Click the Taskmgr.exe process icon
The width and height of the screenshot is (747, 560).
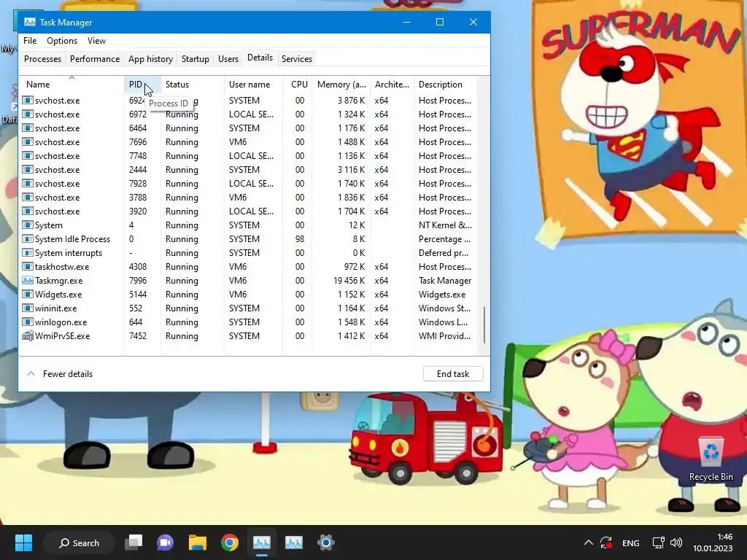pyautogui.click(x=28, y=281)
